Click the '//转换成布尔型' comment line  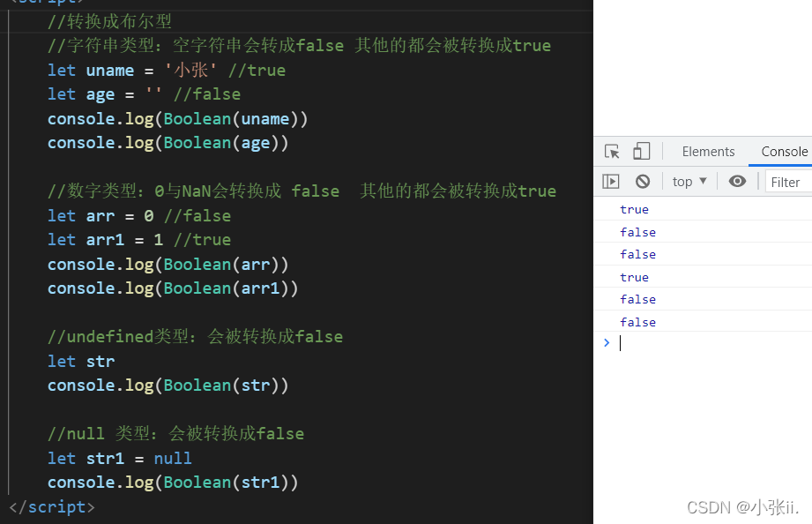coord(109,21)
